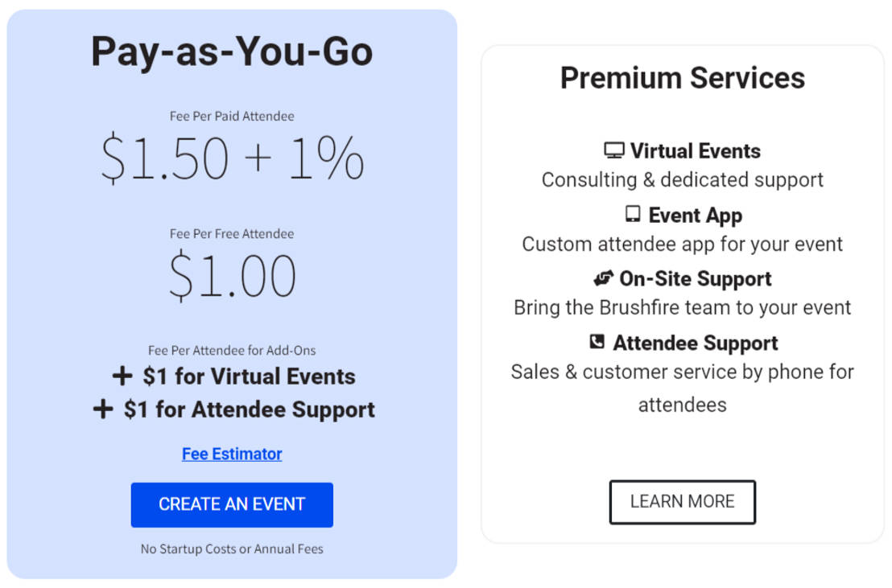
Task: Click the handshake icon beside On-Site Support
Action: point(604,278)
